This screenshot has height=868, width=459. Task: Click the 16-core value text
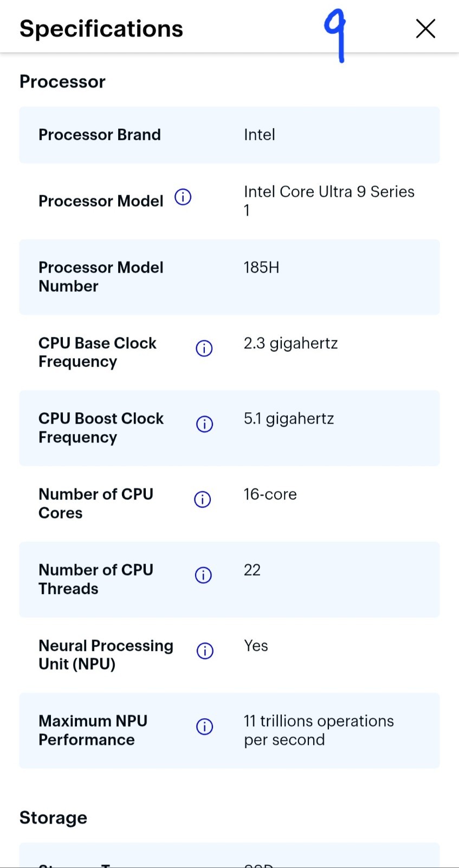point(270,494)
